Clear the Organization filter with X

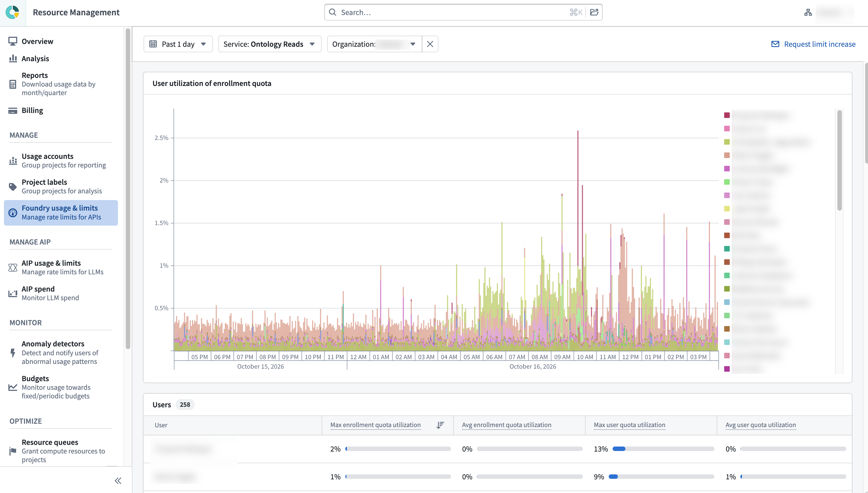click(430, 44)
